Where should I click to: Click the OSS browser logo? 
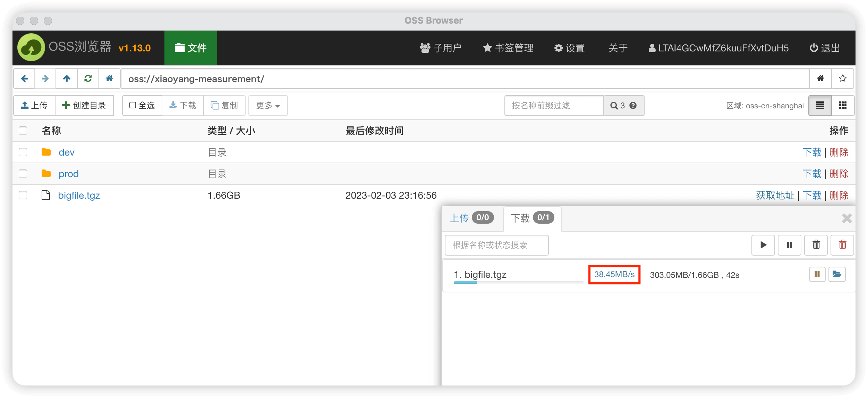(x=31, y=48)
